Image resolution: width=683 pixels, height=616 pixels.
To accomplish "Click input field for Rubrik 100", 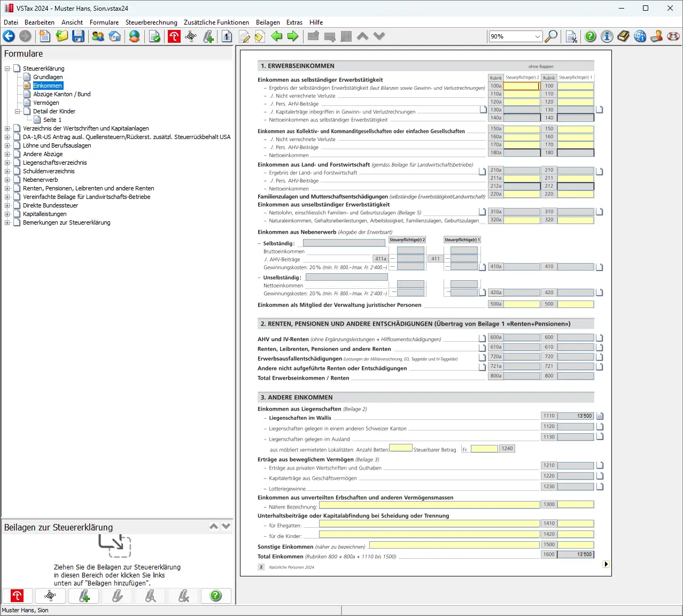I will (x=576, y=86).
